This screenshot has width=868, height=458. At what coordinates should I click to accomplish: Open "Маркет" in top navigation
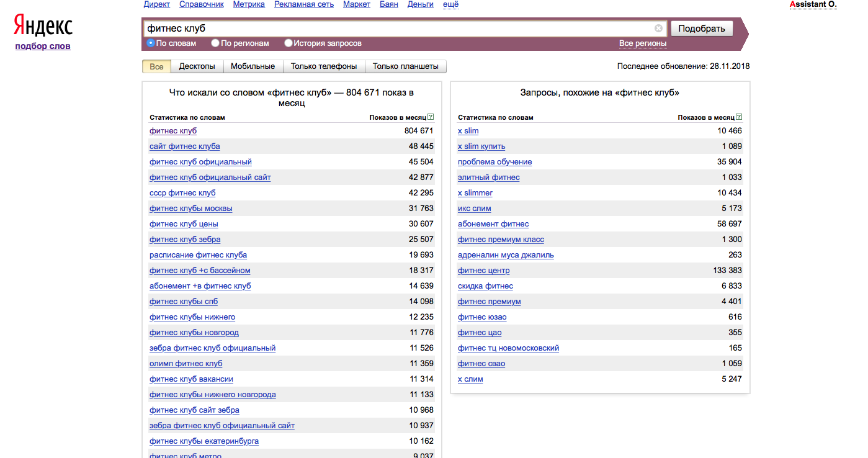357,4
